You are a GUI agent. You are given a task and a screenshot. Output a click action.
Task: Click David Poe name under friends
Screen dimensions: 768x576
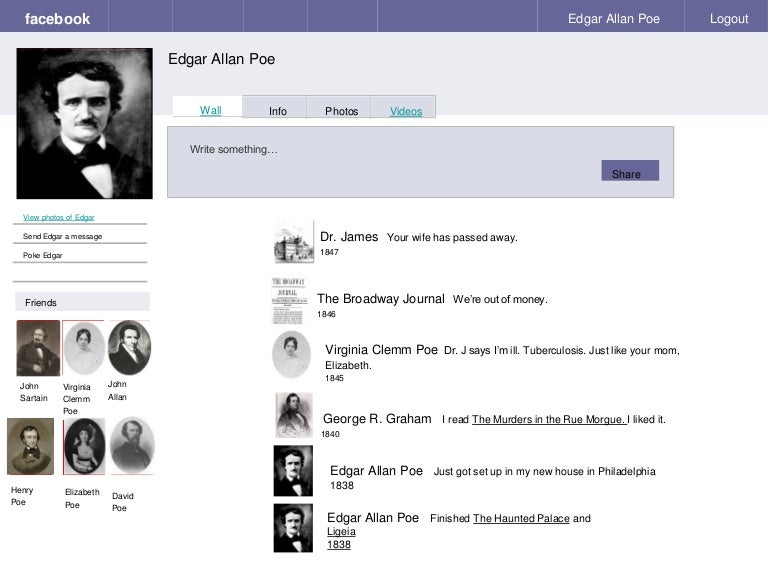point(122,502)
